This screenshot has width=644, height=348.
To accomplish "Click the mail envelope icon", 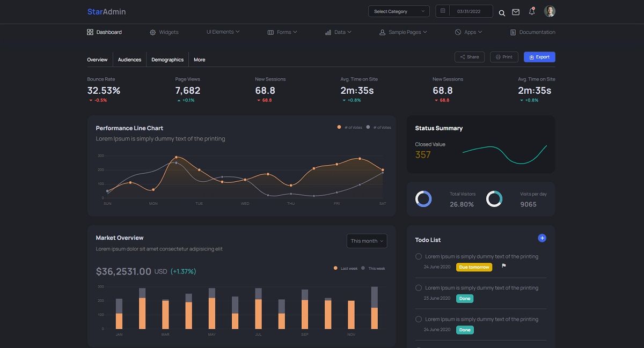I will 516,12.
